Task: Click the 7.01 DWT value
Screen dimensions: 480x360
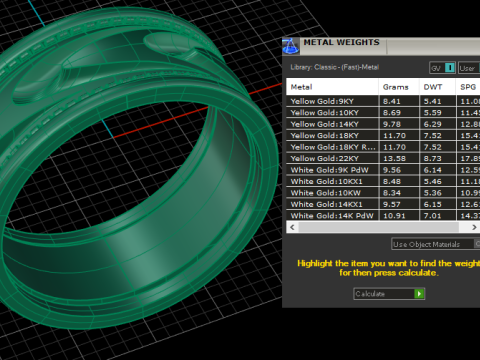Action: tap(432, 216)
